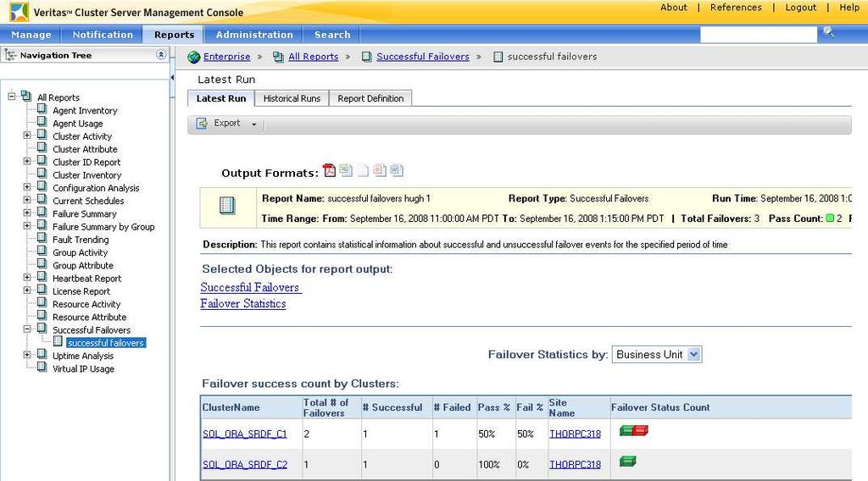Viewport: 868px width, 481px height.
Task: Open the Notification menu
Action: pos(103,34)
